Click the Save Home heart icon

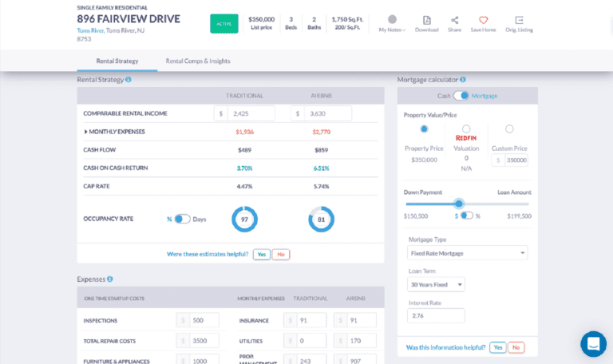pos(483,20)
